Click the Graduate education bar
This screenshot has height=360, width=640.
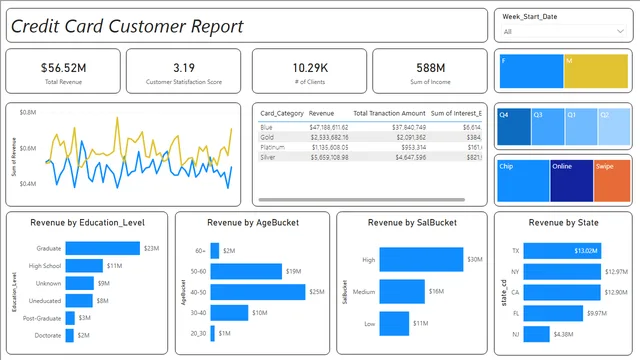(x=102, y=248)
